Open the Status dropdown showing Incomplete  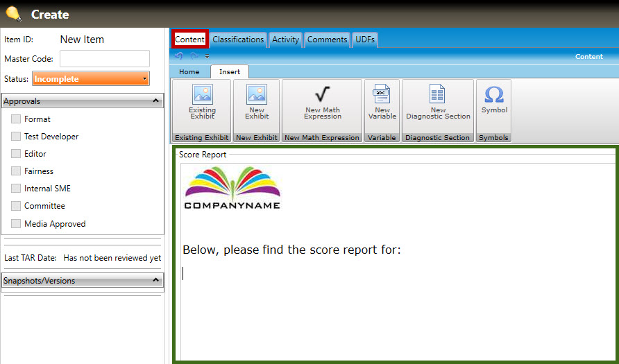tap(90, 79)
